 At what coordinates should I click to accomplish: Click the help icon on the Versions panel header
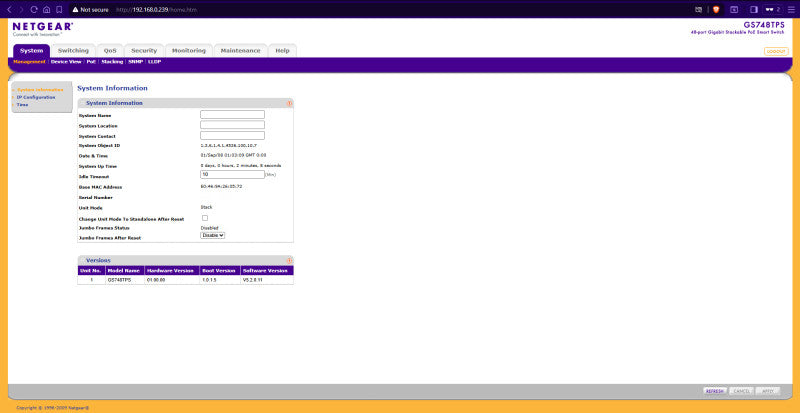point(289,260)
